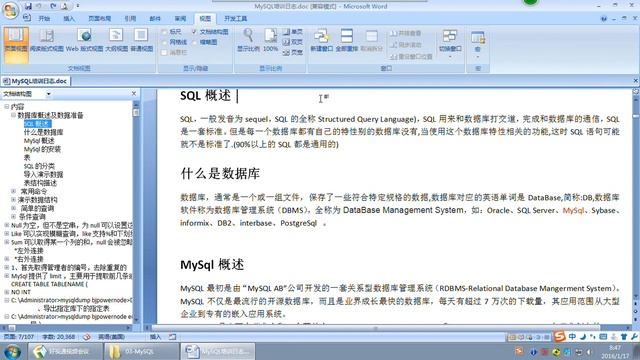Viewport: 640px width, 360px height.
Task: Open the Developer (开发工具) ribbon tab
Action: point(236,18)
